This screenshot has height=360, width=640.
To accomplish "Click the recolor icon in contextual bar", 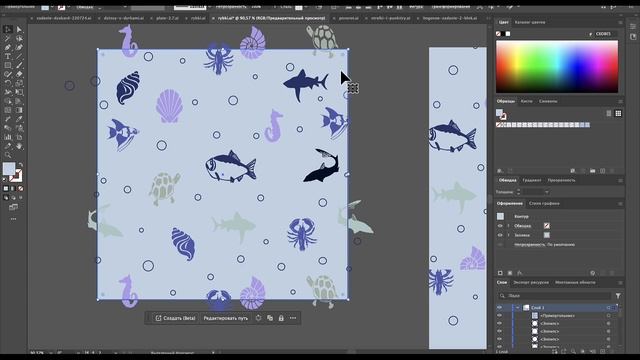I will pos(258,318).
